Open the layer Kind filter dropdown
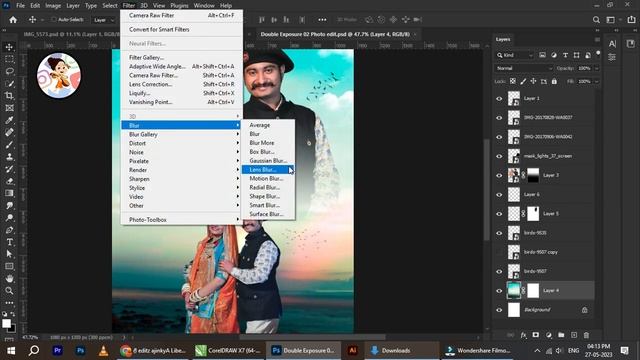Viewport: 640px width, 360px height. tap(515, 55)
